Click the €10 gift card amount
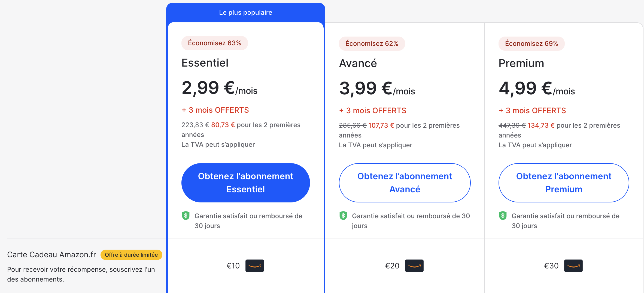This screenshot has height=293, width=644. pyautogui.click(x=233, y=266)
